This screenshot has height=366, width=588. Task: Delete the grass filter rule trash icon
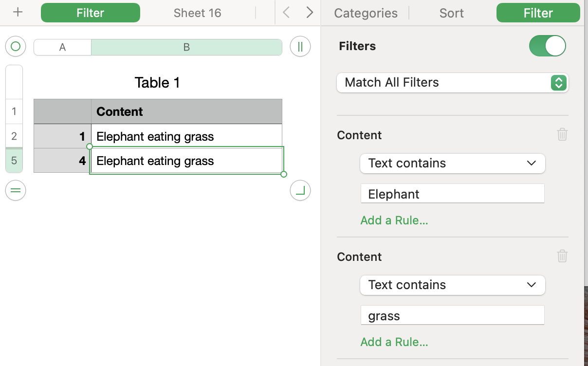click(562, 256)
